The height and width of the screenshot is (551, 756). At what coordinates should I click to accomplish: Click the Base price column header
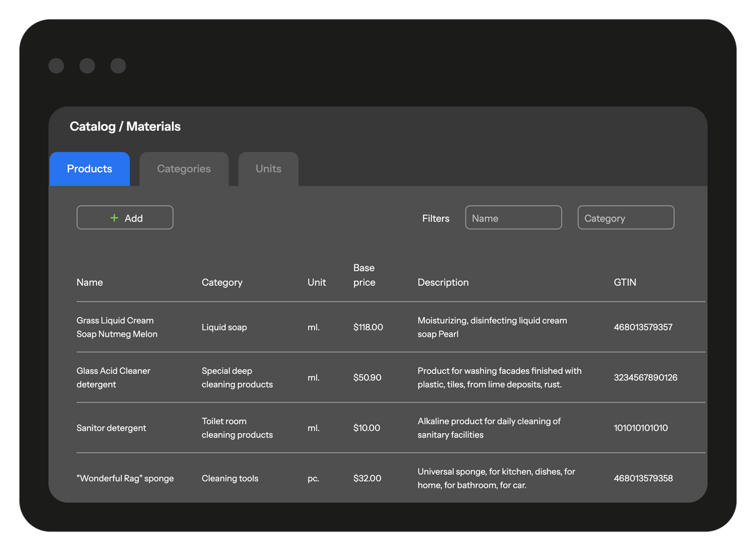point(364,275)
